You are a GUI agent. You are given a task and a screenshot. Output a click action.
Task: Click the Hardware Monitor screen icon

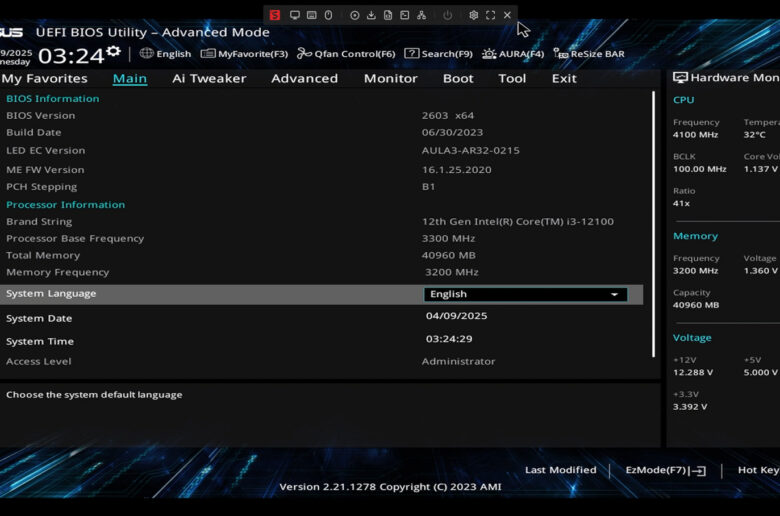(680, 78)
